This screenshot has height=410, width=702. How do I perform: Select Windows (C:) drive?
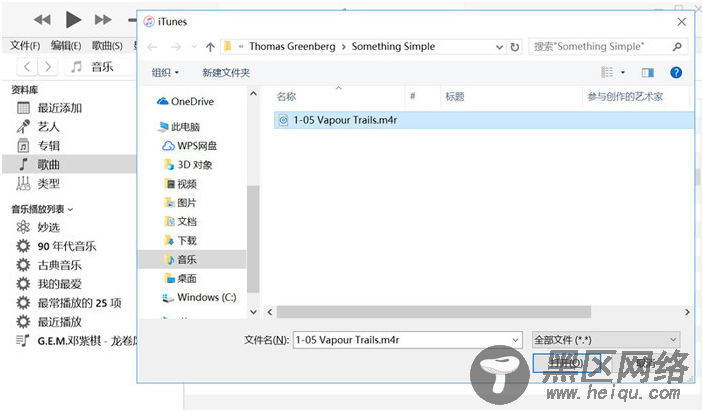(x=199, y=297)
